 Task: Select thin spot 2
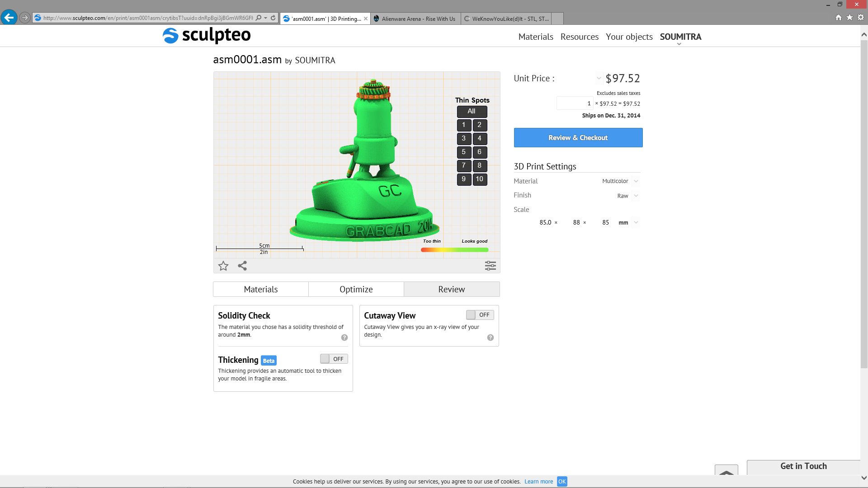click(480, 125)
